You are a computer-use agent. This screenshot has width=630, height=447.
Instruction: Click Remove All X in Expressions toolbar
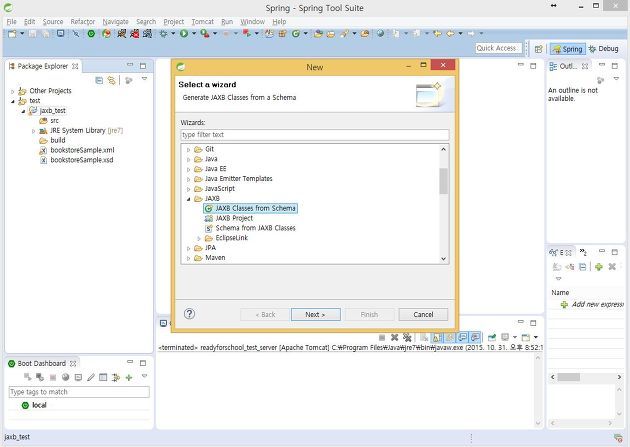click(612, 267)
